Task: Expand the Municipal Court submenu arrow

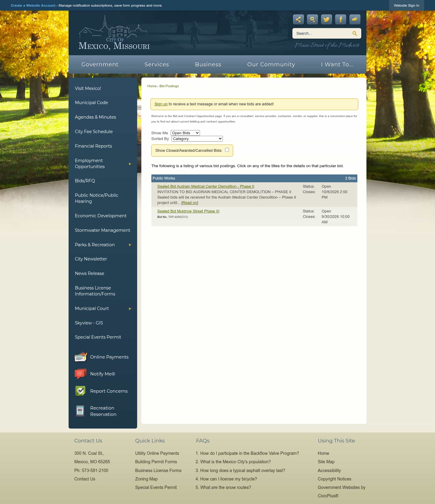Action: point(130,309)
